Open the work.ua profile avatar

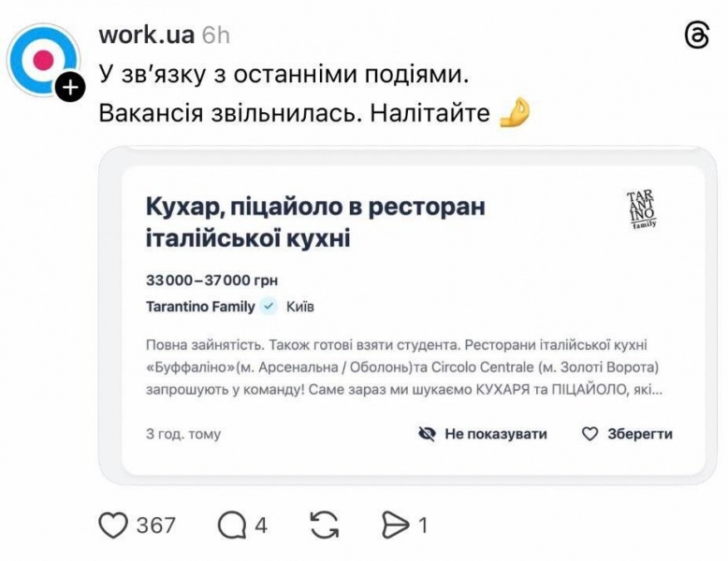coord(42,59)
